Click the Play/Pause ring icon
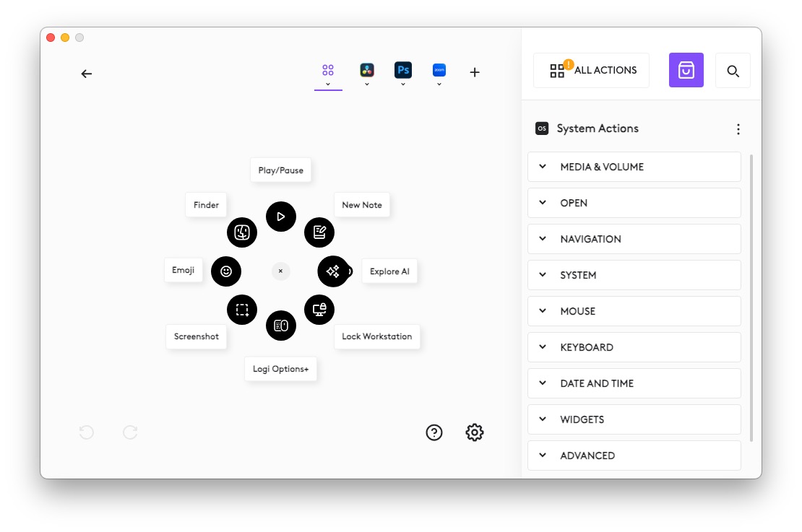Viewport: 802px width, 532px height. click(281, 217)
